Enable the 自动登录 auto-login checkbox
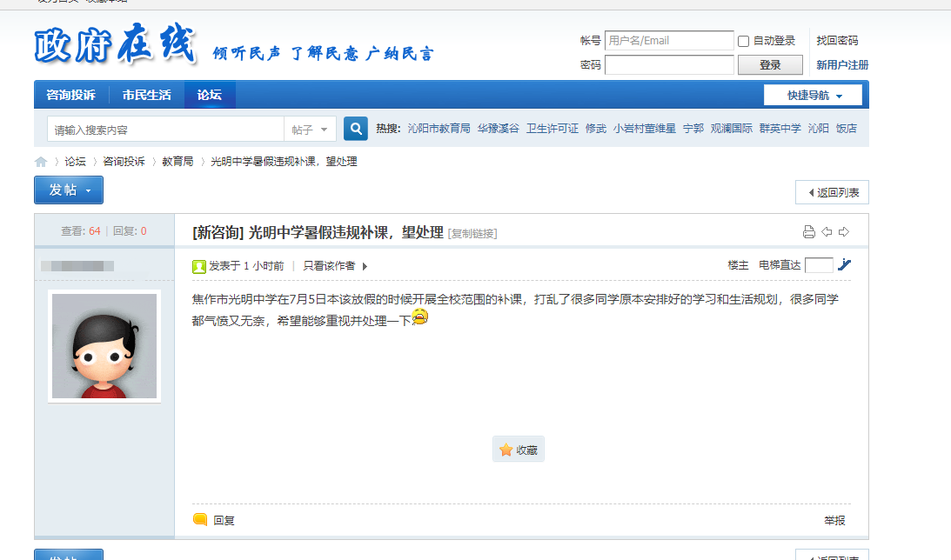951x560 pixels. tap(743, 41)
